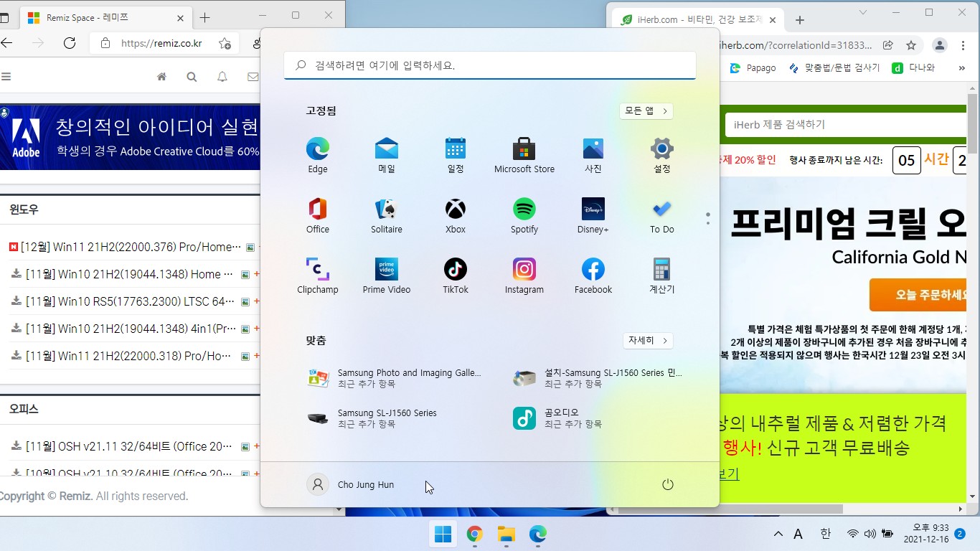Viewport: 980px width, 551px height.
Task: Click the Adobe Creative Cloud banner ad
Action: (x=130, y=137)
